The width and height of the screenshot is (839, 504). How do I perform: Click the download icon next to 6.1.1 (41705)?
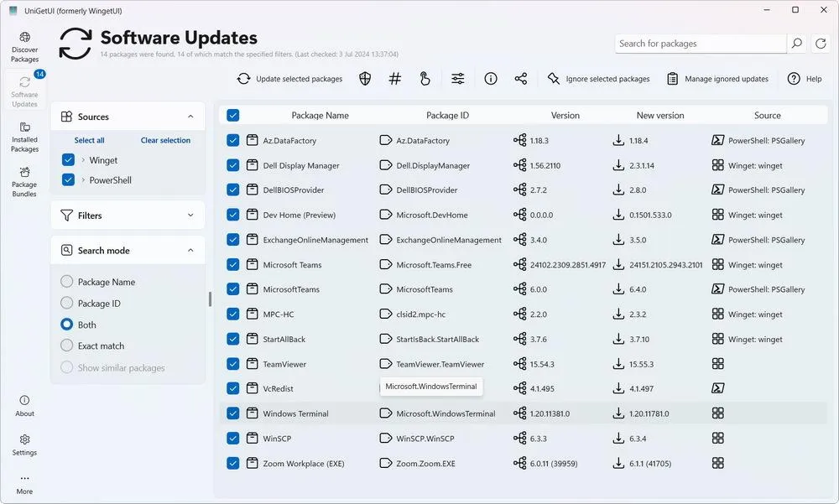click(x=618, y=462)
